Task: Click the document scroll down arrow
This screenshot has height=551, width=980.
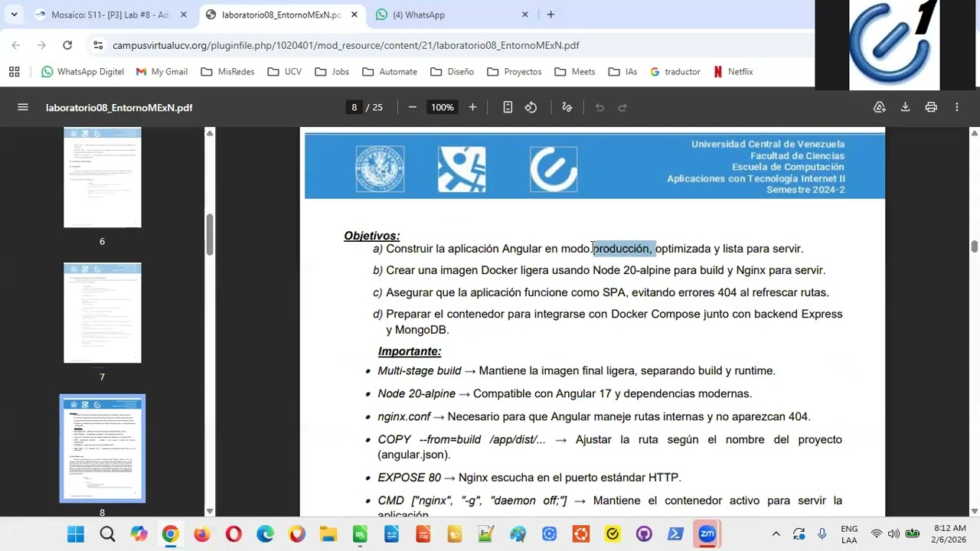Action: (x=974, y=511)
